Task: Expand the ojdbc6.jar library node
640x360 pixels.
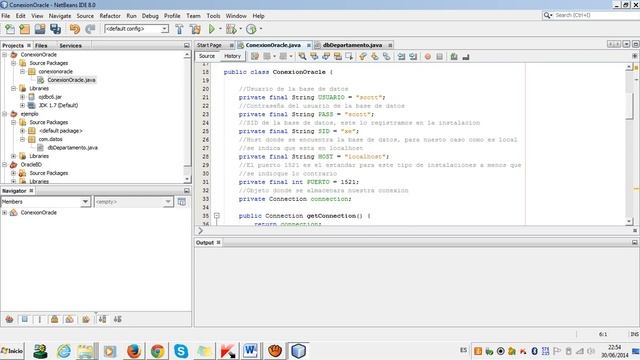Action: (22, 97)
